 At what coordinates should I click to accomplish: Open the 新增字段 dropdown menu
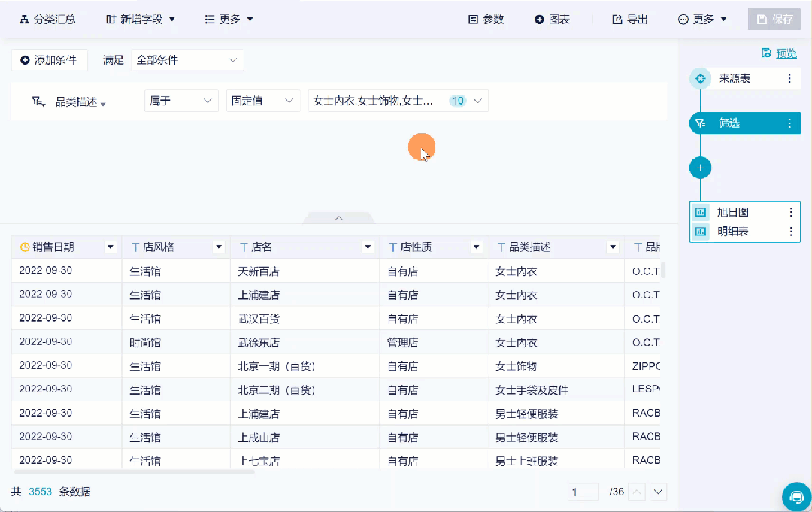click(x=141, y=19)
